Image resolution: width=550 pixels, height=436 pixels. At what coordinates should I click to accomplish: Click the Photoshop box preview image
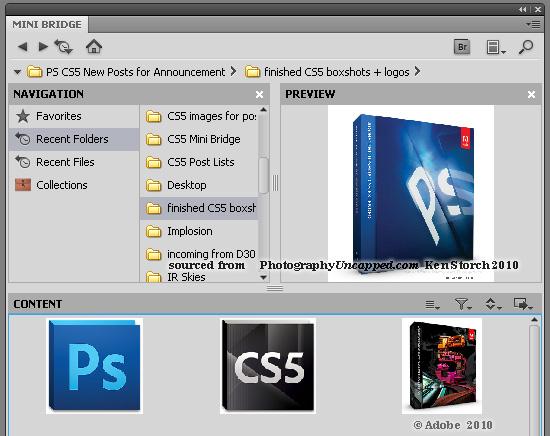point(411,193)
